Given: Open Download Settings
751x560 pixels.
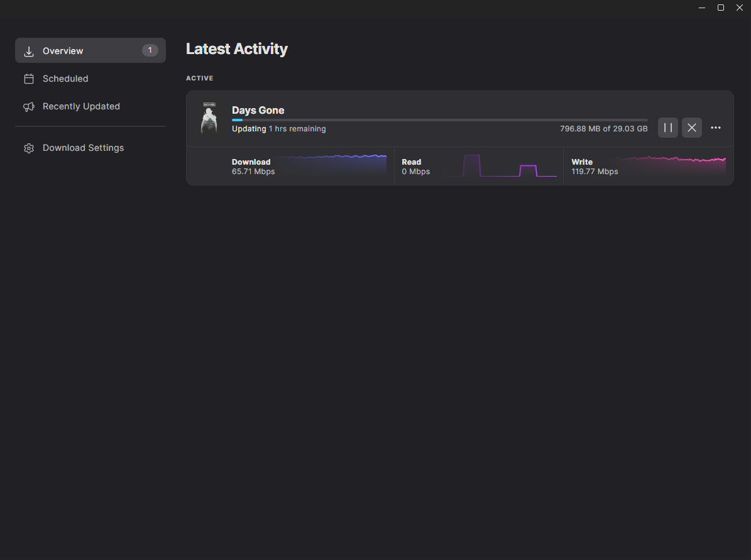Looking at the screenshot, I should [90, 148].
